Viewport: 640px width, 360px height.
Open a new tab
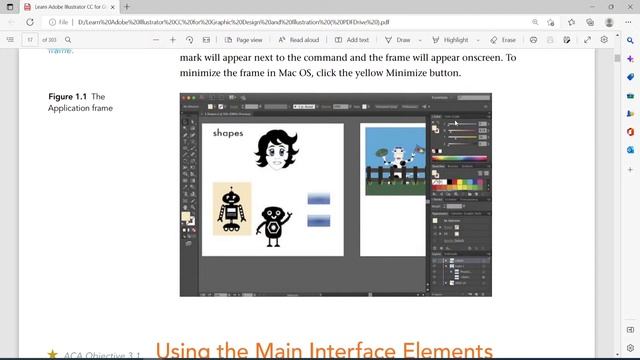(127, 7)
